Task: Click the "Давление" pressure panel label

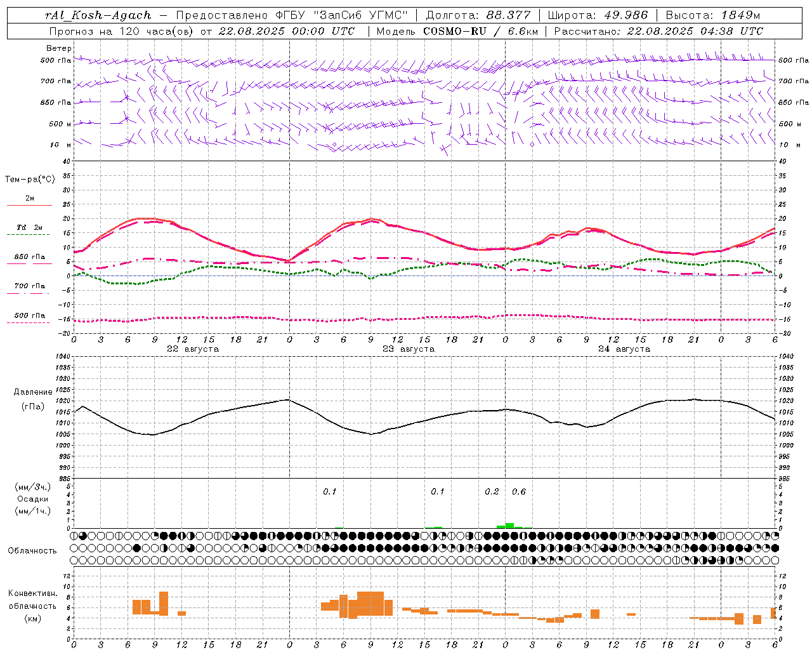Action: 33,392
